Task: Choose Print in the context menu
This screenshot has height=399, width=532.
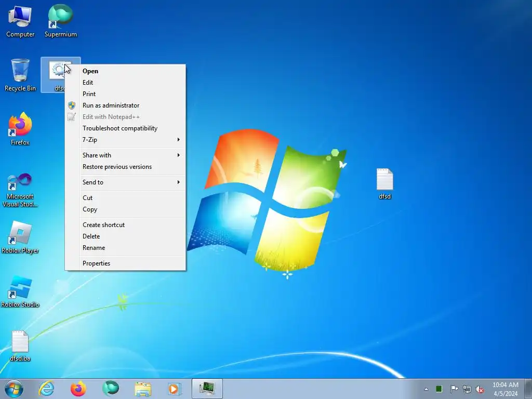Action: (125, 94)
